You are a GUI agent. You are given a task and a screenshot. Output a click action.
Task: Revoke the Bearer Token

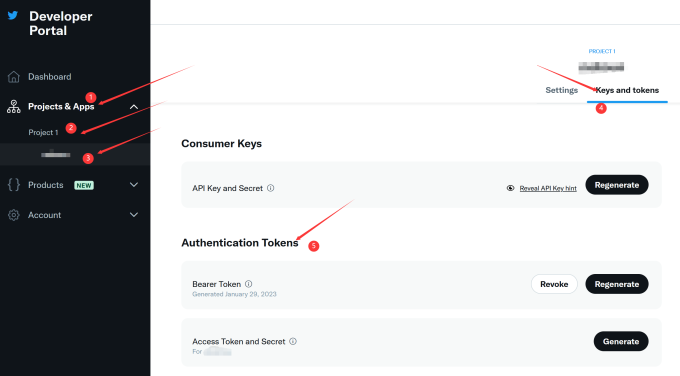pos(554,284)
